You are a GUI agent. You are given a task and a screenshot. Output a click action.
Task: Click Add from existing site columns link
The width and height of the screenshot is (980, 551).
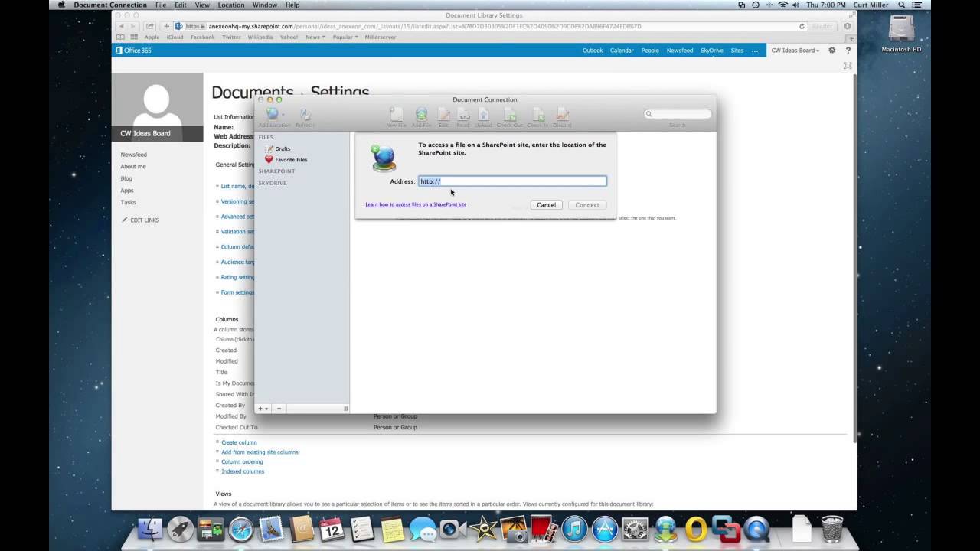pos(260,452)
